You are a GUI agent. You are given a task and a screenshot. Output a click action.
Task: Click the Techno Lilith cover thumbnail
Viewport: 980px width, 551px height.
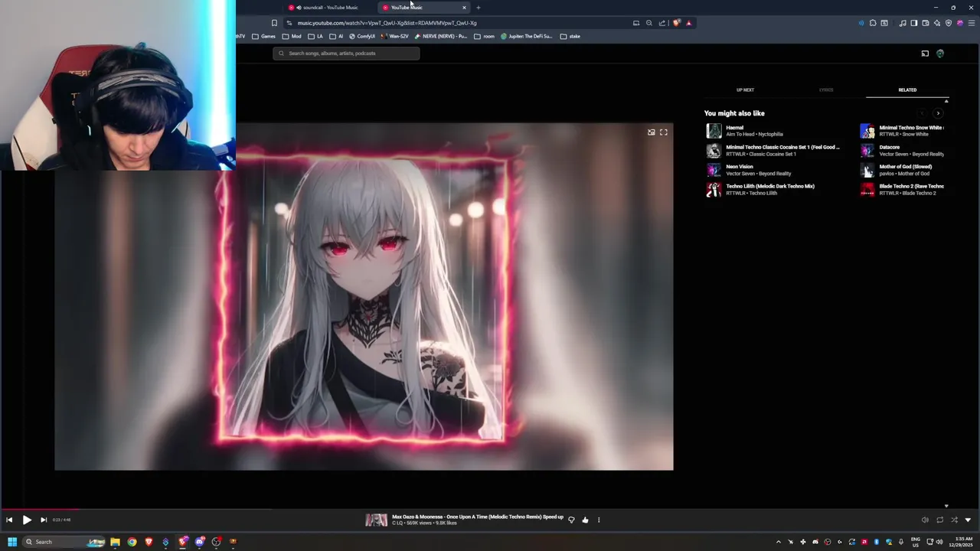(714, 189)
